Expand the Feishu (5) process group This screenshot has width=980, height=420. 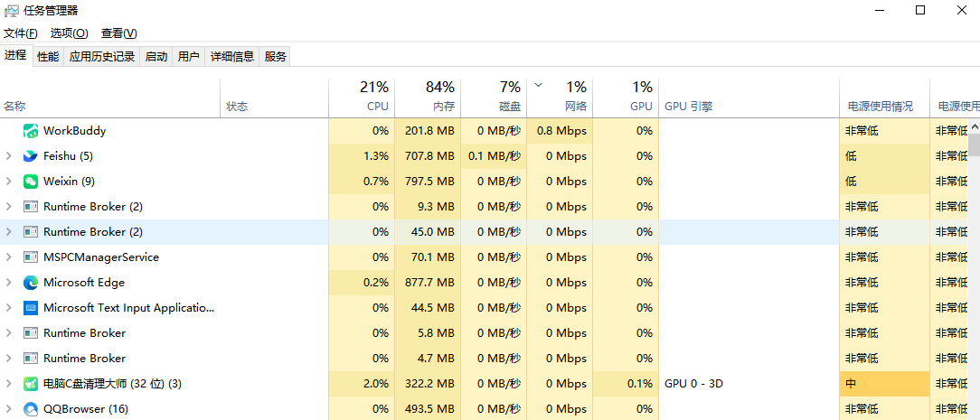[9, 156]
